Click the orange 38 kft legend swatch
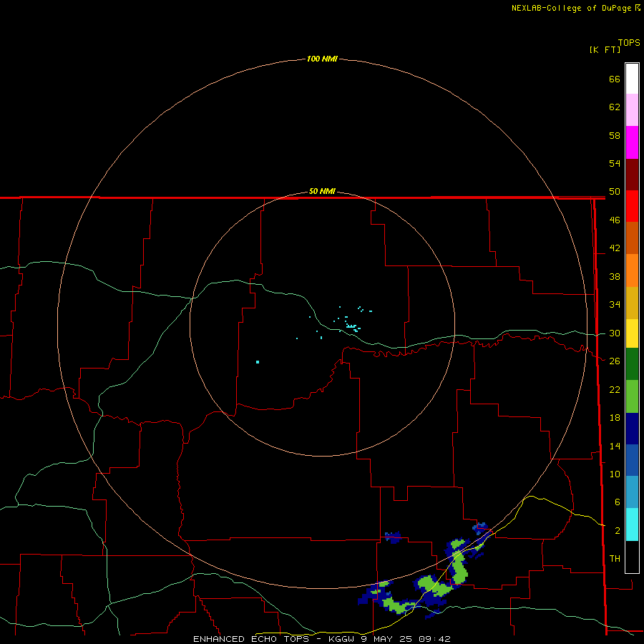Viewport: 644px width, 644px height. (632, 270)
